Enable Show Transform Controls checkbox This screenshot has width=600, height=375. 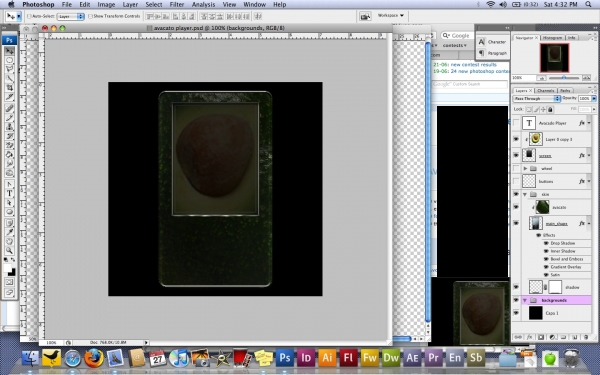tap(90, 16)
